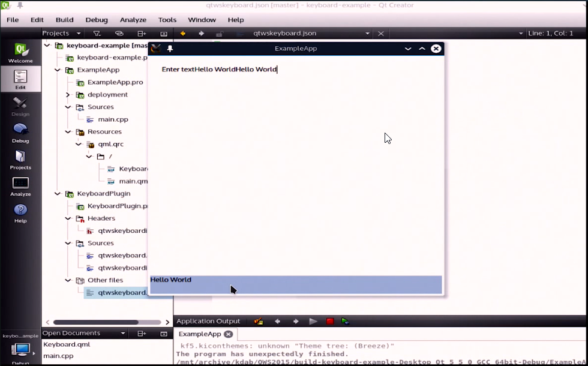Toggle the file lock icon in editor toolbar

(220, 34)
